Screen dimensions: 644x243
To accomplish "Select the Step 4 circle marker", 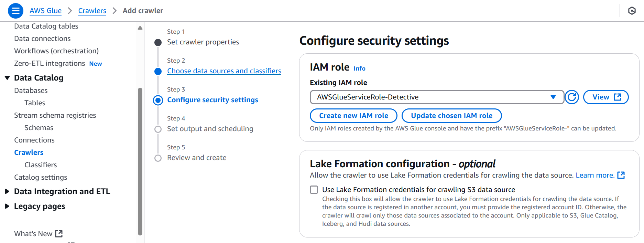I will tap(158, 129).
